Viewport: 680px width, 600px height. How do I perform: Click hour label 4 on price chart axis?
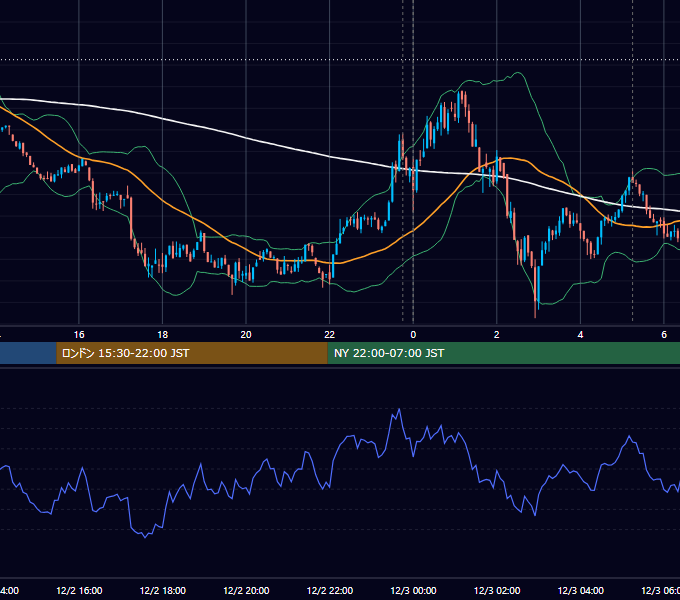click(x=580, y=335)
